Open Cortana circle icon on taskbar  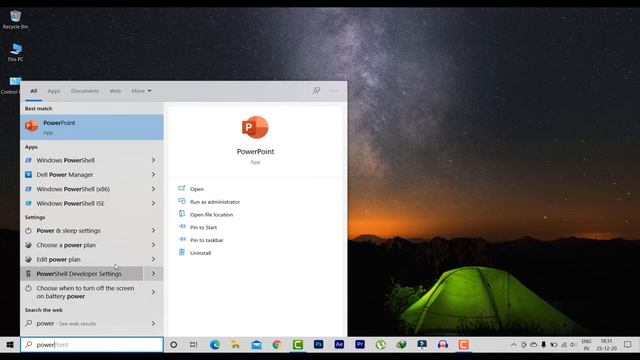173,345
